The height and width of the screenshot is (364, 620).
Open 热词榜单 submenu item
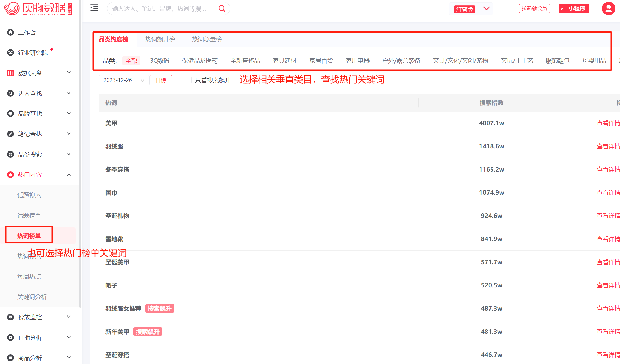(29, 236)
